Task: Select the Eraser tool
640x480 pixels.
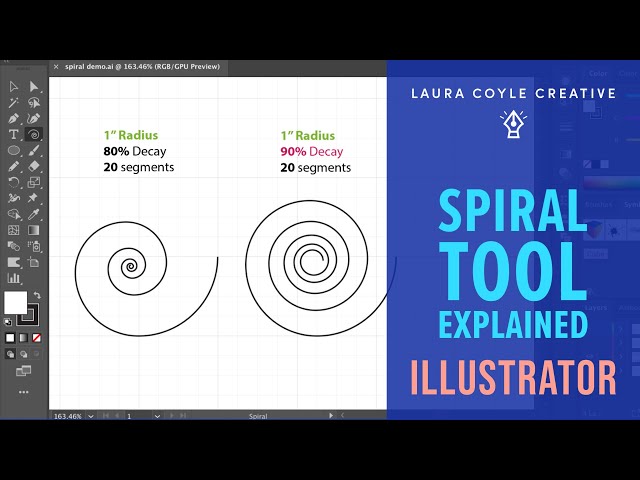Action: (34, 166)
